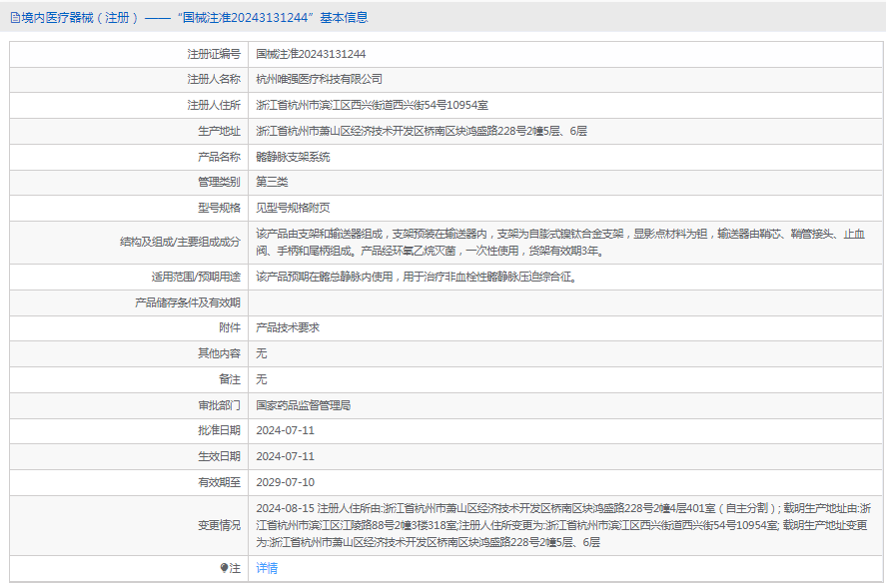
Task: Select production address ending 2幢5层、6层
Action: point(422,131)
